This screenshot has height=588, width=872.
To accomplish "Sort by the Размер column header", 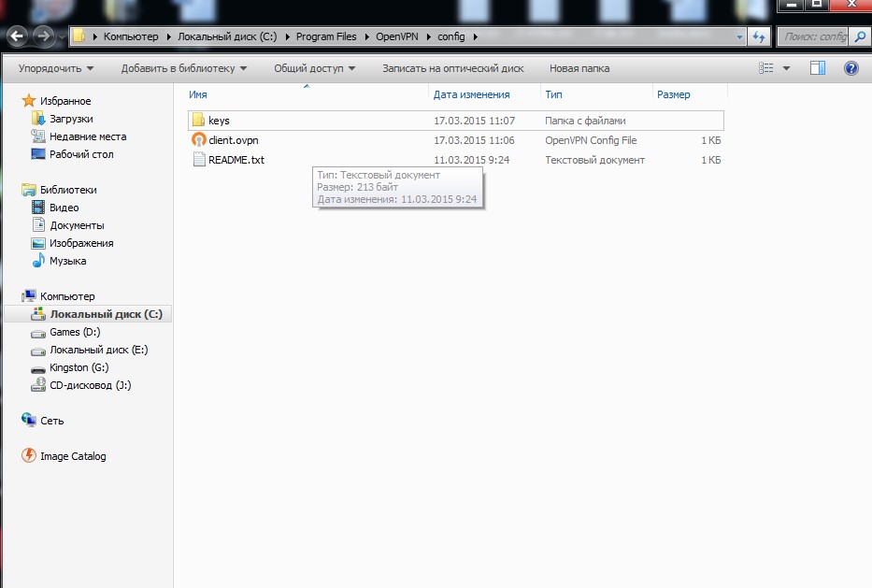I will coord(690,94).
